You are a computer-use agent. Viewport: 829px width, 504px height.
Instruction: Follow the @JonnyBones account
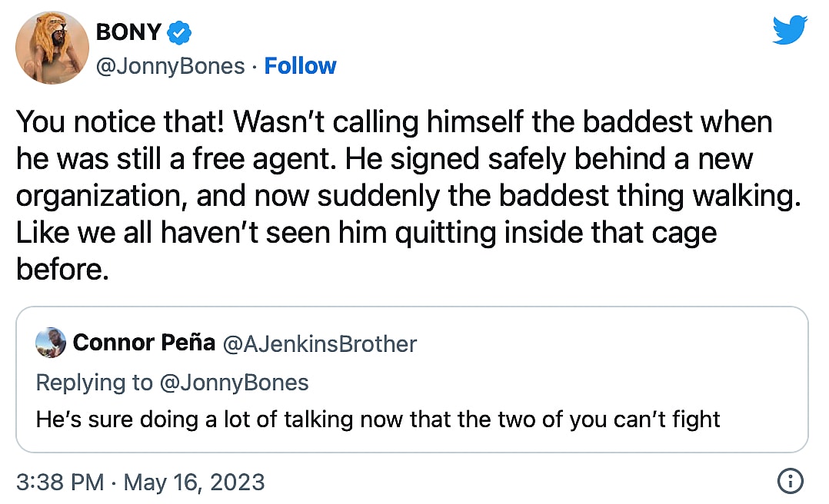[300, 66]
